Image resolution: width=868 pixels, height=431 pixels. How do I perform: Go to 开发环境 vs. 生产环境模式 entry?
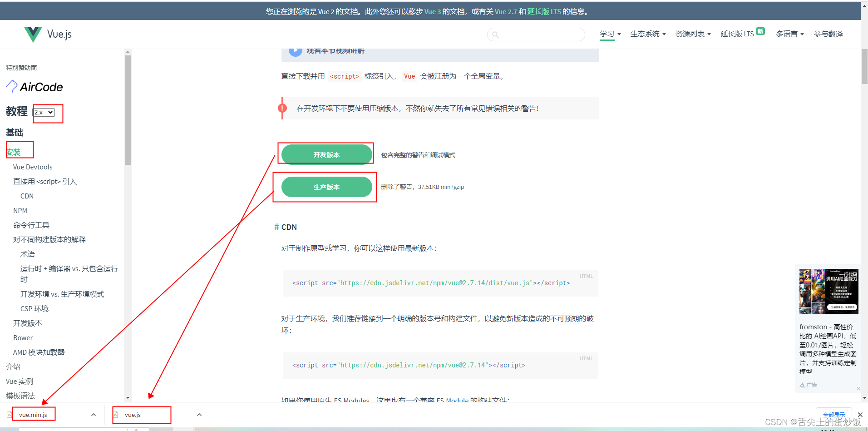[62, 294]
